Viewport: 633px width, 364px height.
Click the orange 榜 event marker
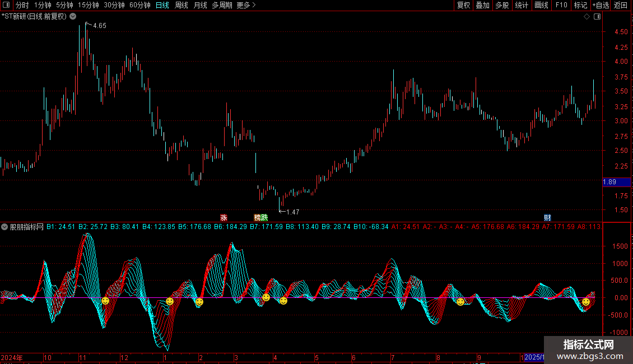click(x=257, y=217)
